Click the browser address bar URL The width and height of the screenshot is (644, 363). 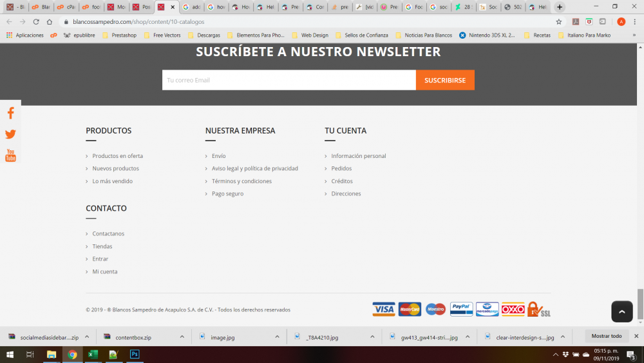click(138, 22)
